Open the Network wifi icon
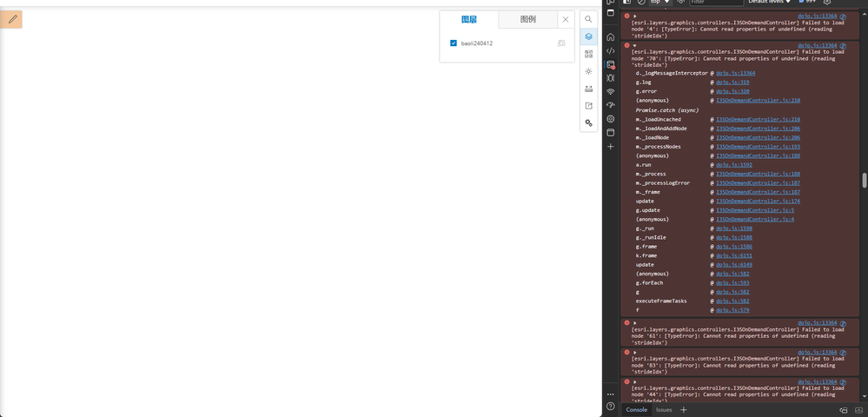The width and height of the screenshot is (868, 417). click(x=610, y=92)
